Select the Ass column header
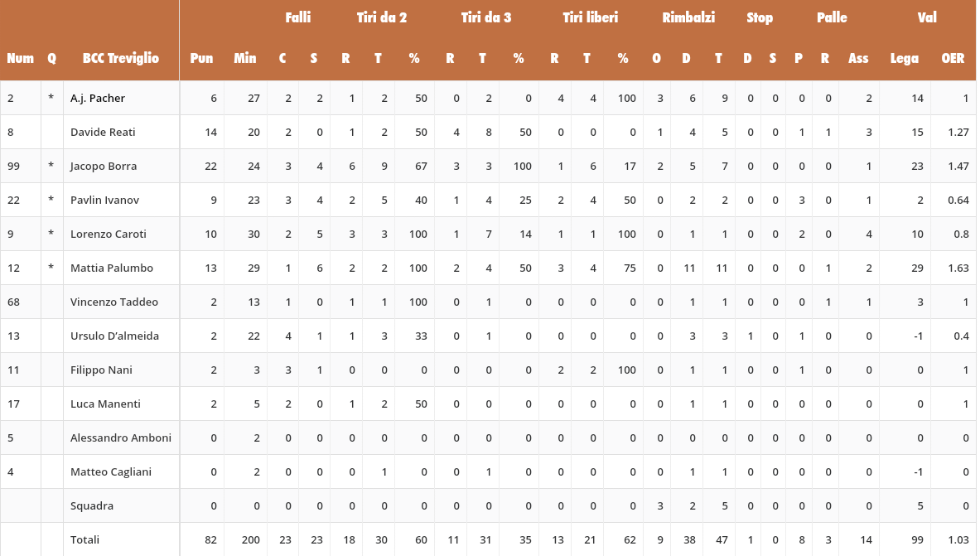Viewport: 980px width, 556px height. pos(858,58)
